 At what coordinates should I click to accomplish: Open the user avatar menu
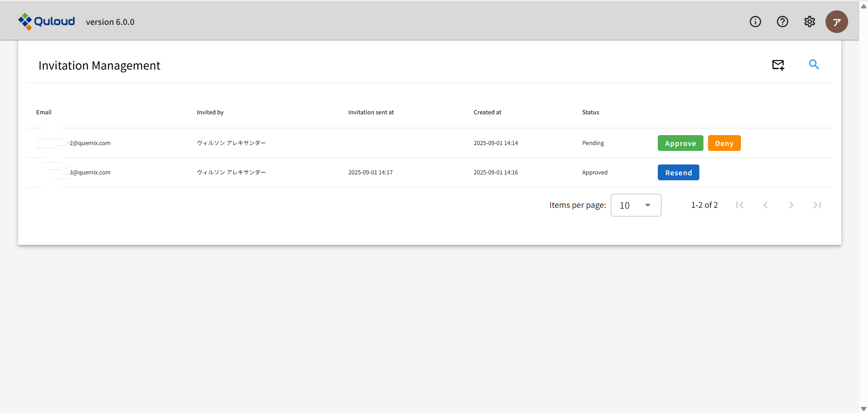point(836,22)
